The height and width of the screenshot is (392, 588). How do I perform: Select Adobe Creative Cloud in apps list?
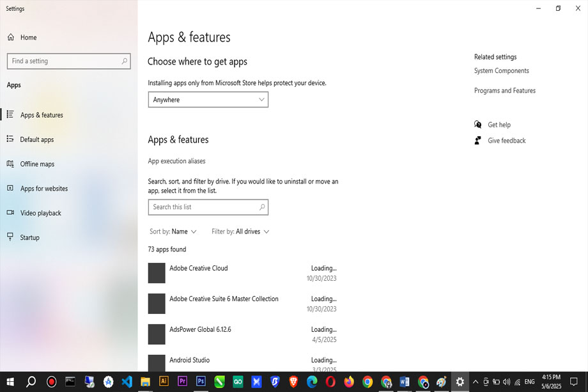(242, 273)
